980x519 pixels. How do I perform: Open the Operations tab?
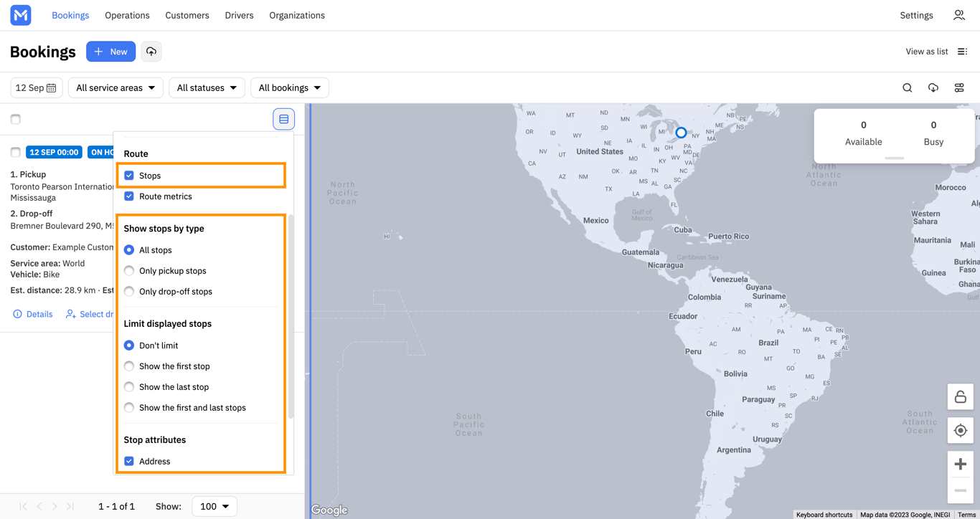pyautogui.click(x=127, y=15)
